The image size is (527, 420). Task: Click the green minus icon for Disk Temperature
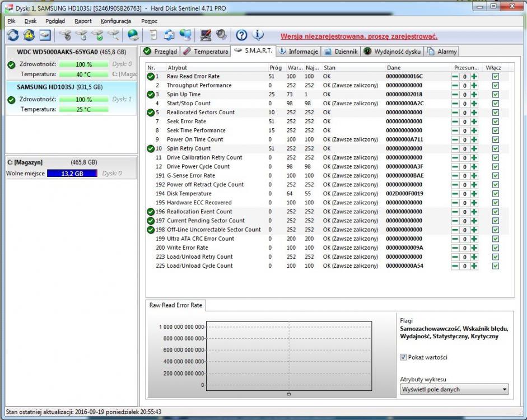pos(455,194)
